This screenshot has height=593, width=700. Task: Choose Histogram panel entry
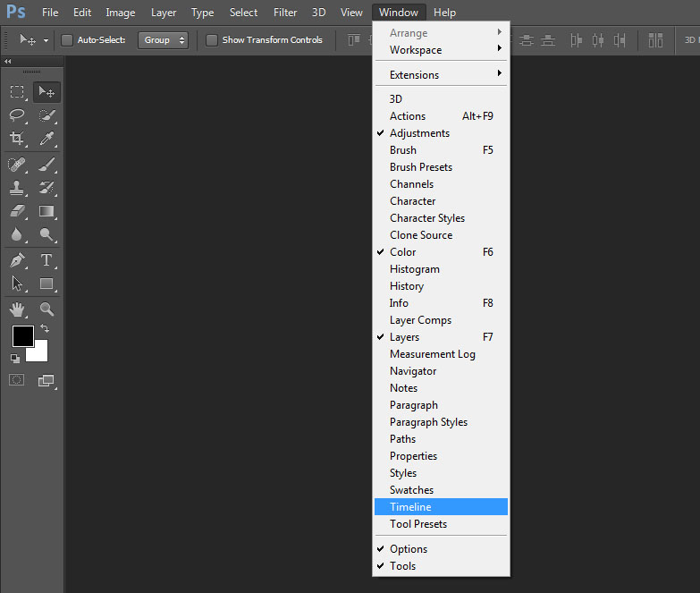pos(441,269)
